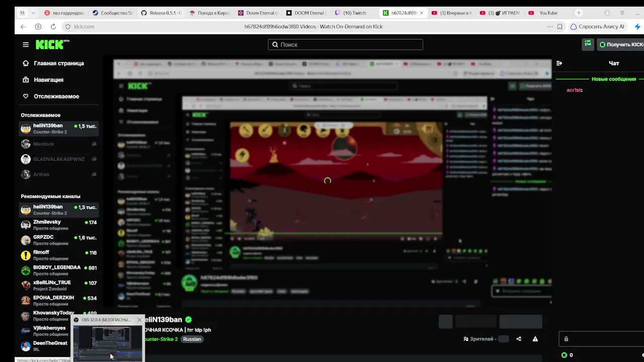
Task: Open offline channel GLADVALAKASPWNZ
Action: tap(59, 159)
